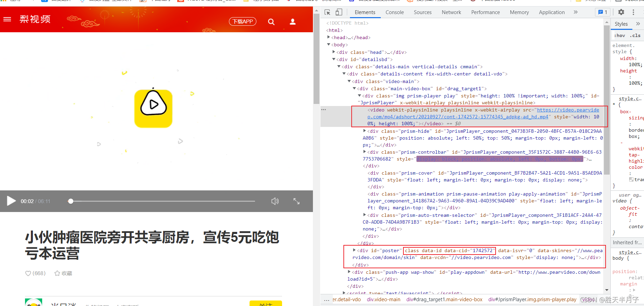The image size is (644, 306).
Task: Click the yellow player logo in the video
Action: point(153,108)
